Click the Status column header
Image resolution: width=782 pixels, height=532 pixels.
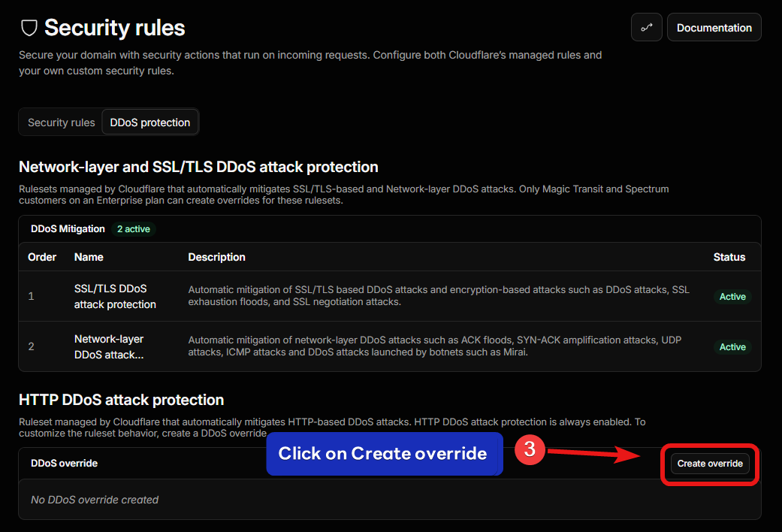point(729,257)
